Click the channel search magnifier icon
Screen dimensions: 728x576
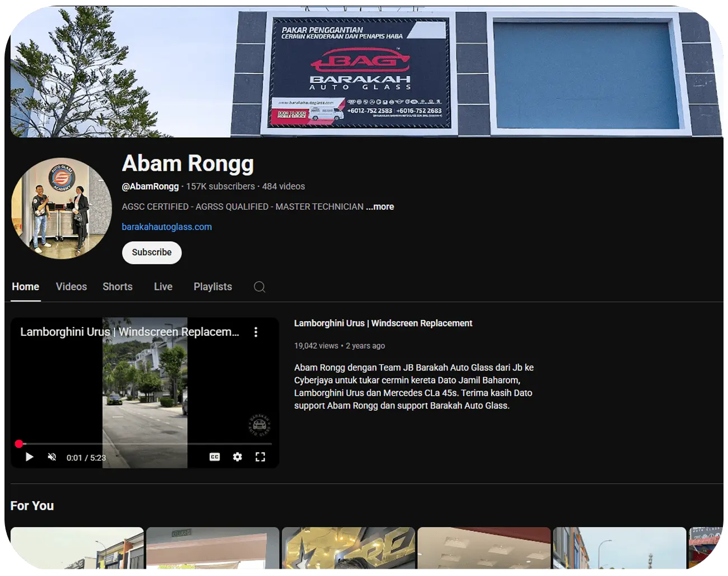click(x=259, y=287)
